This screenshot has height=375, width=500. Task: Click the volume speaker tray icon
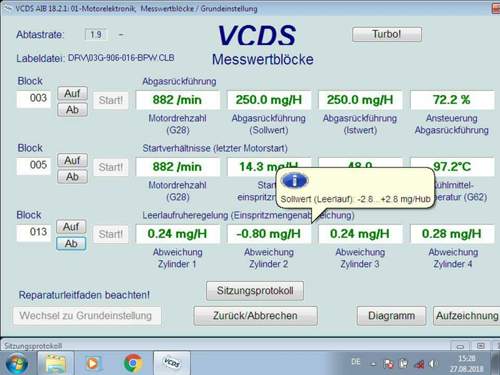click(x=432, y=364)
